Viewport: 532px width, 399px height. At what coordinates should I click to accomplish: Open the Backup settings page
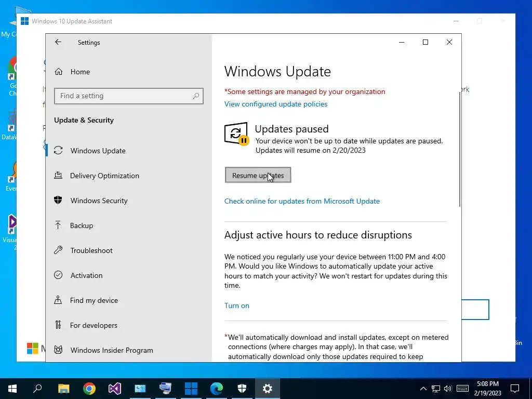82,225
